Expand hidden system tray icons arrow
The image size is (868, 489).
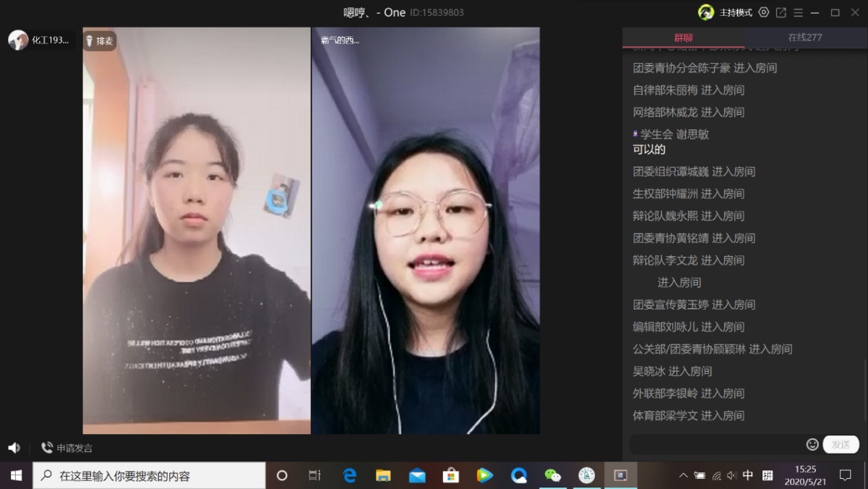click(683, 475)
